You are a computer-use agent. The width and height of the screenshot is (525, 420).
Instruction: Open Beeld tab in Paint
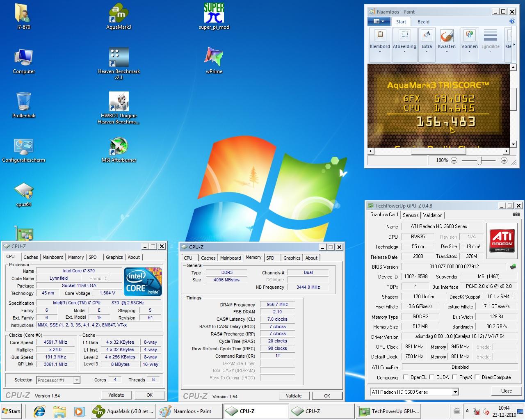[423, 22]
